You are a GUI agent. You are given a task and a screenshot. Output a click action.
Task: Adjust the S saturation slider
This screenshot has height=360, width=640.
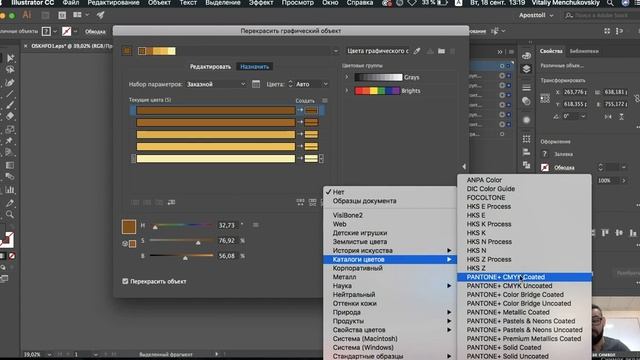(182, 241)
